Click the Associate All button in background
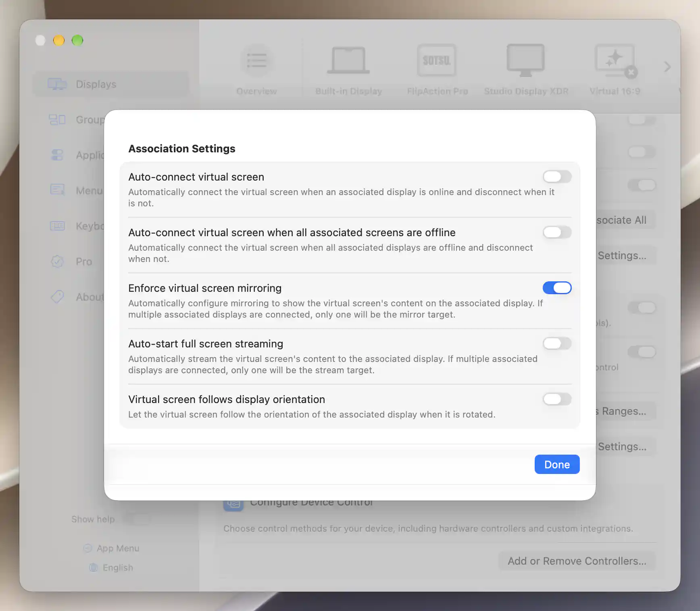The height and width of the screenshot is (611, 700). (x=625, y=220)
